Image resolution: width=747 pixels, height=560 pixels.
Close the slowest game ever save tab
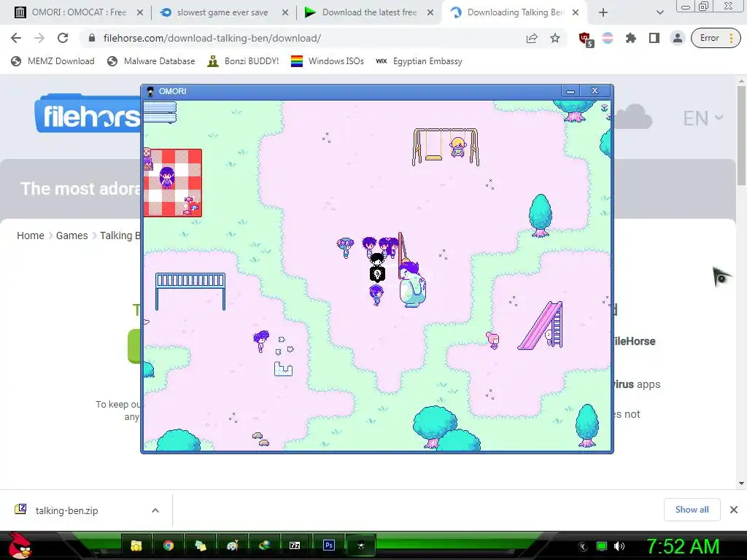(285, 13)
